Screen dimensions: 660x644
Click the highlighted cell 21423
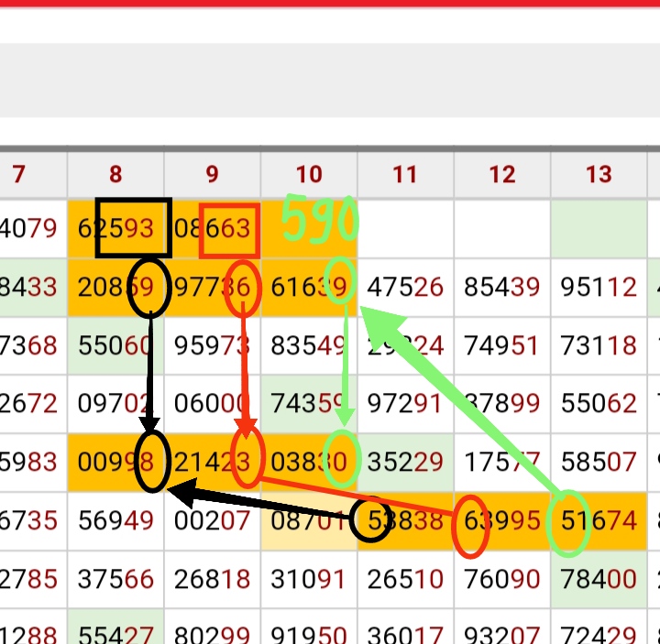212,463
